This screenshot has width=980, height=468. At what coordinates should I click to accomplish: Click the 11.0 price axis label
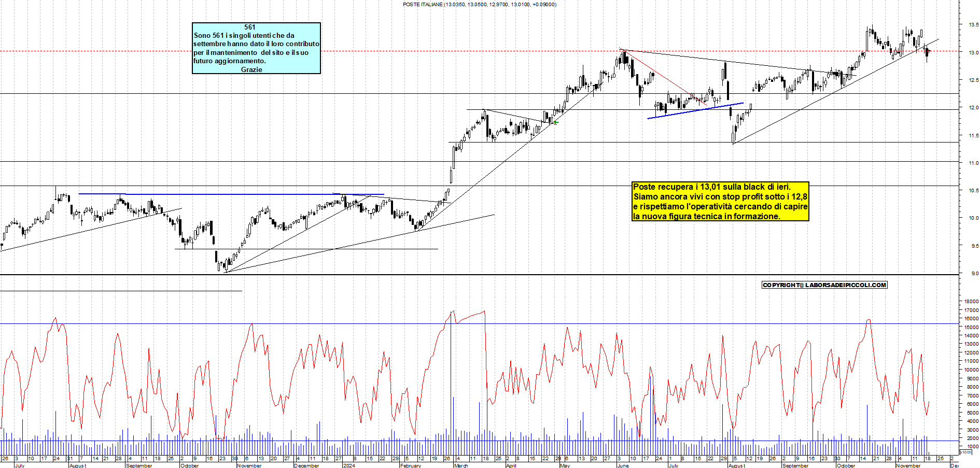click(x=973, y=163)
